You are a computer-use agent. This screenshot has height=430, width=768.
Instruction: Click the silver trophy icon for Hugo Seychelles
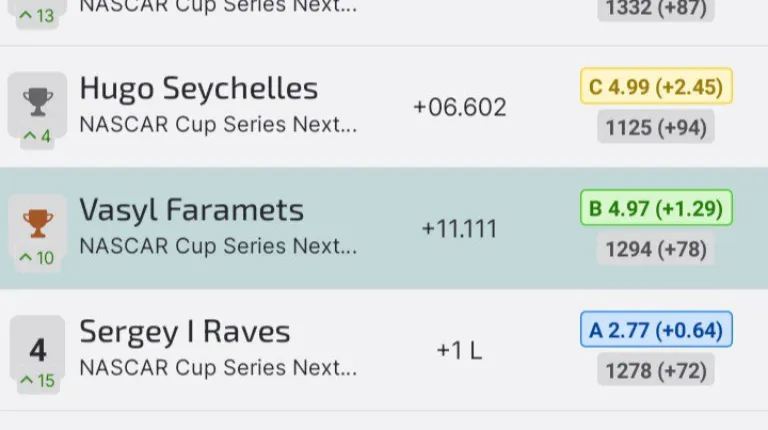[x=38, y=100]
